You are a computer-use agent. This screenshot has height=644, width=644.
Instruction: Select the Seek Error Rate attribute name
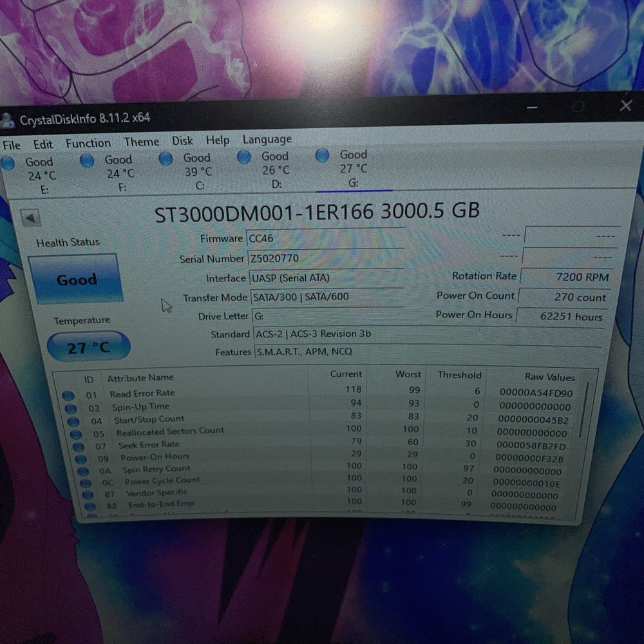(x=149, y=444)
